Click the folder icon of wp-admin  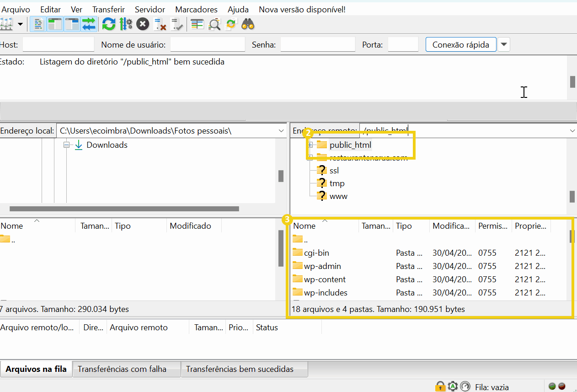[x=298, y=266]
